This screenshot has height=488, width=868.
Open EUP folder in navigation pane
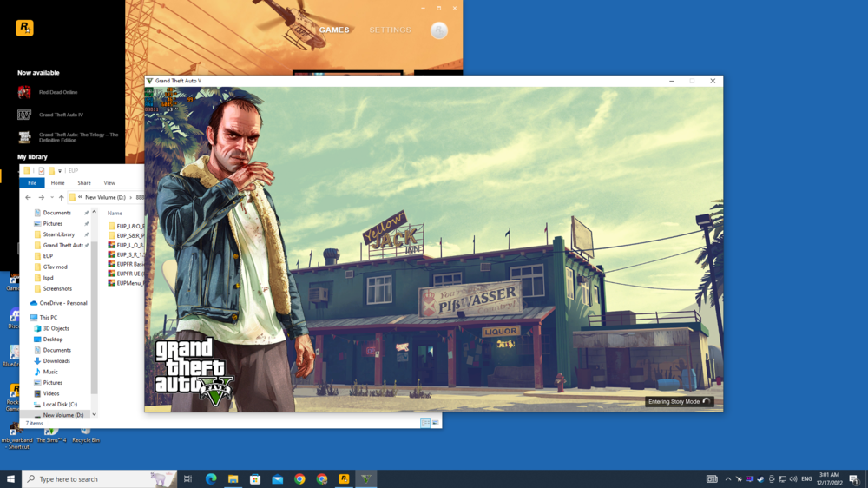[x=48, y=256]
